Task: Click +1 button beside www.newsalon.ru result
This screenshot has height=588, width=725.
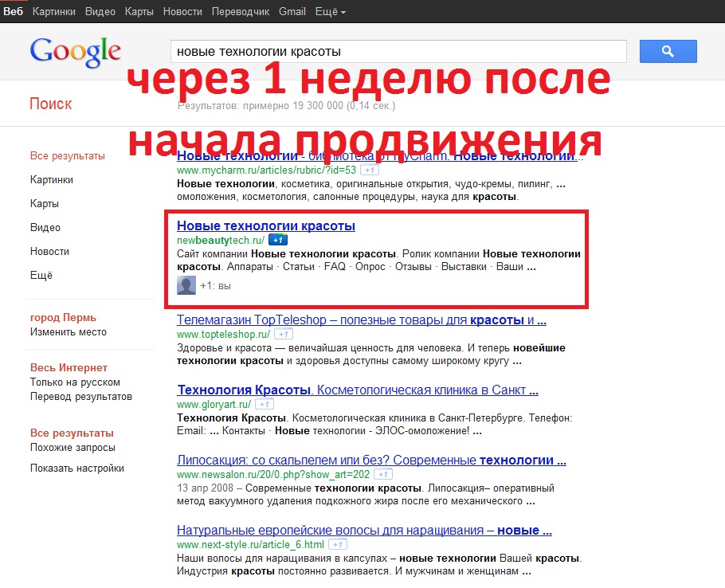Action: tap(383, 474)
